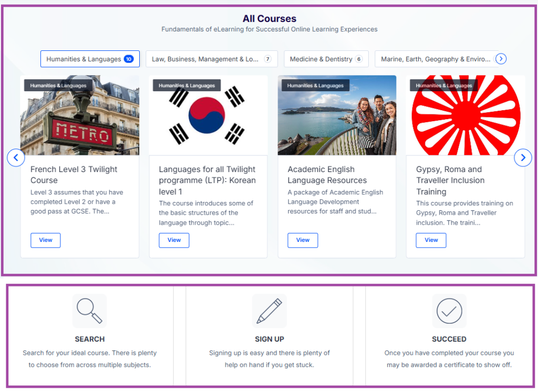View the Korean level 1 course
The width and height of the screenshot is (538, 392).
tap(174, 240)
